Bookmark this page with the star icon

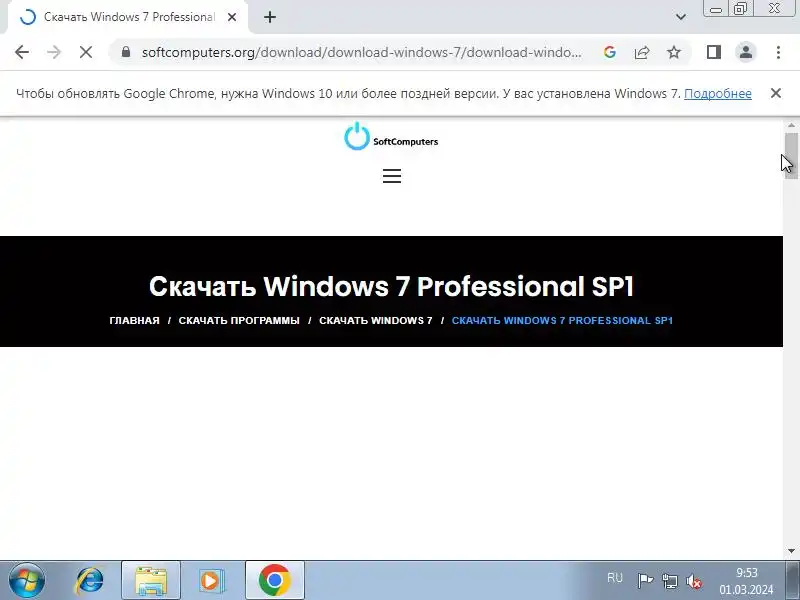pyautogui.click(x=674, y=52)
